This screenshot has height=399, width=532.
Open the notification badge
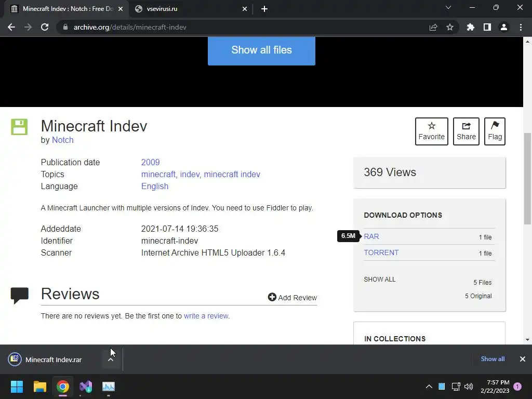pyautogui.click(x=517, y=387)
